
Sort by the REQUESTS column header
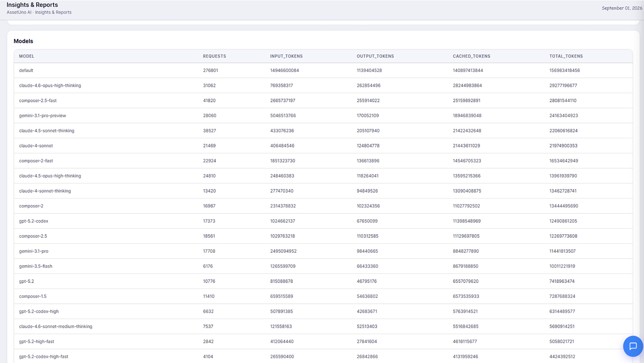point(214,56)
